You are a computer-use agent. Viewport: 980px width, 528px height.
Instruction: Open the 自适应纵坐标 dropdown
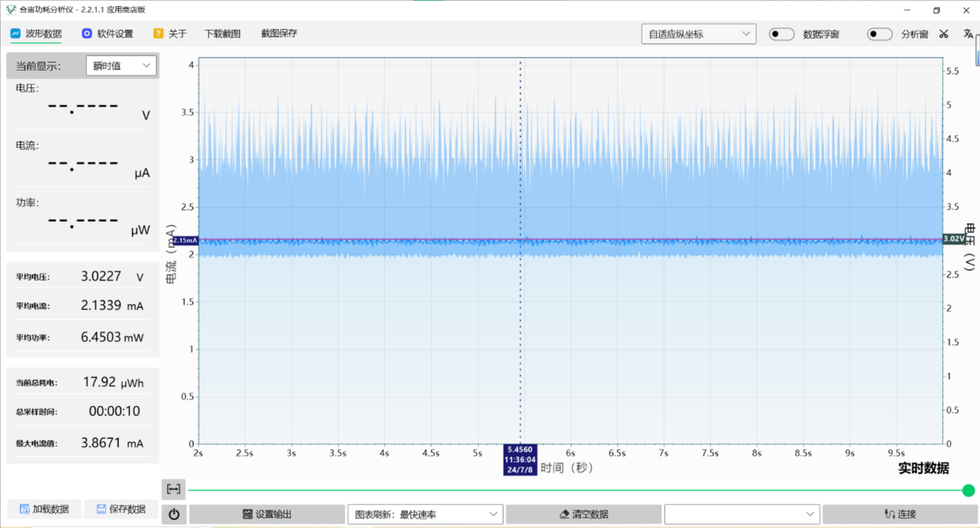point(699,34)
